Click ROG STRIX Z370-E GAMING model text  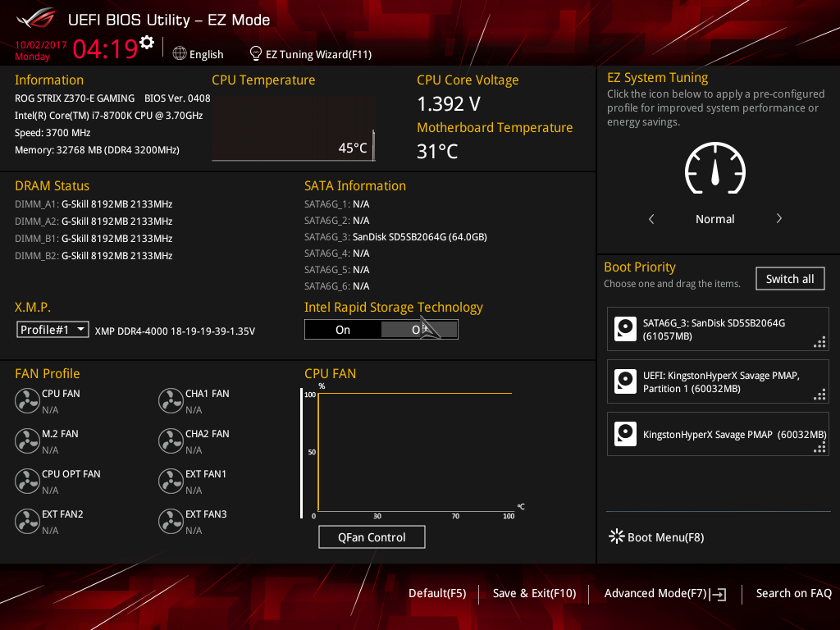click(x=75, y=98)
